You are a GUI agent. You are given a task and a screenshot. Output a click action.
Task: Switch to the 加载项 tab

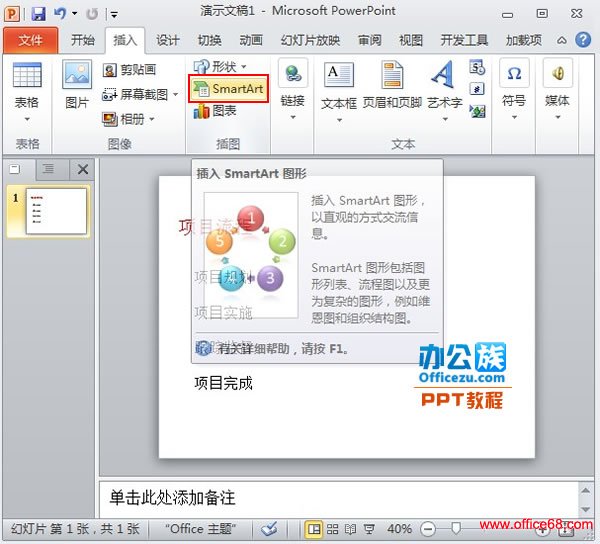tap(523, 40)
